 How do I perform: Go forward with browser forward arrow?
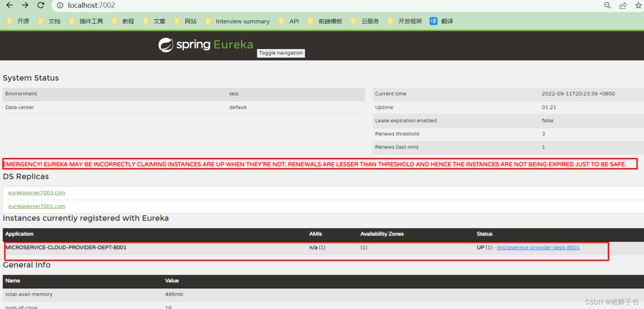click(x=25, y=5)
